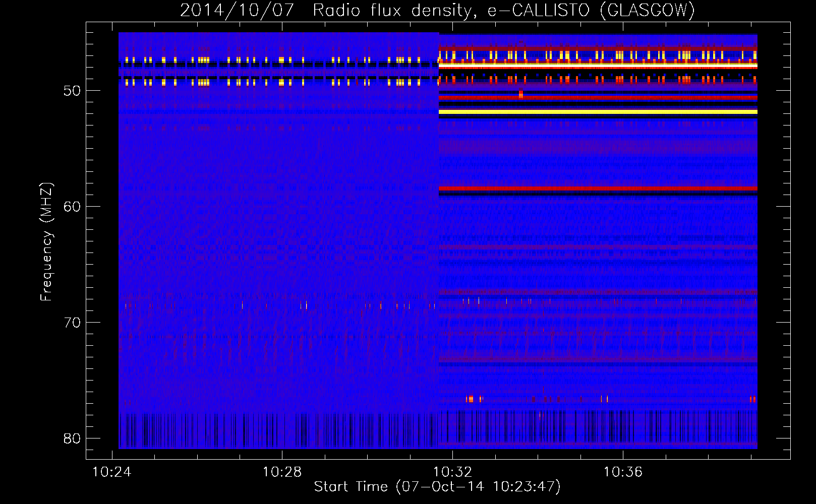This screenshot has height=504, width=816.
Task: Click the '10:36' time tick label
Action: point(623,472)
